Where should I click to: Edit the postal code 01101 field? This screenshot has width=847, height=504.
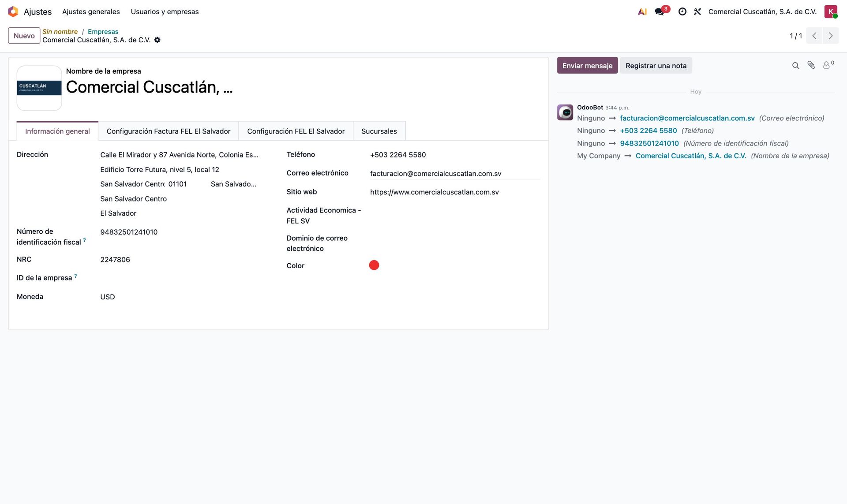(x=187, y=184)
